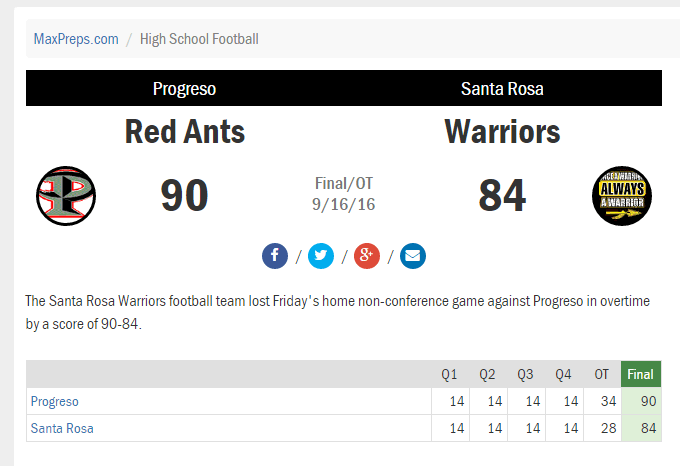Click Santa Rosa's score of 84

tap(502, 196)
